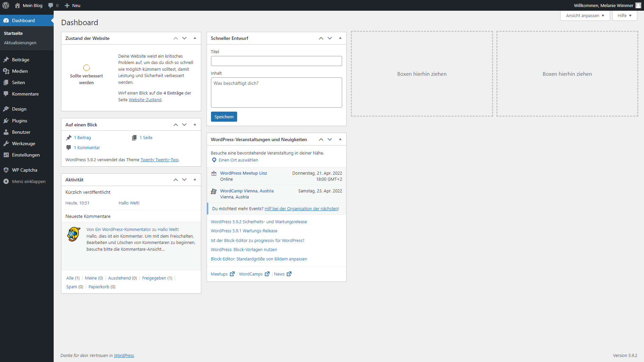Click the Titel input field

coord(276,61)
